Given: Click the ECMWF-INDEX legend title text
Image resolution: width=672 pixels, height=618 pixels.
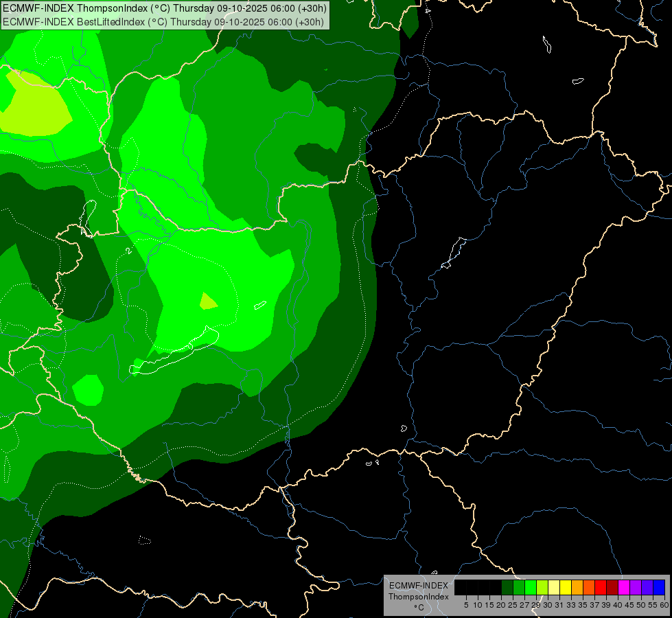Looking at the screenshot, I should 419,586.
